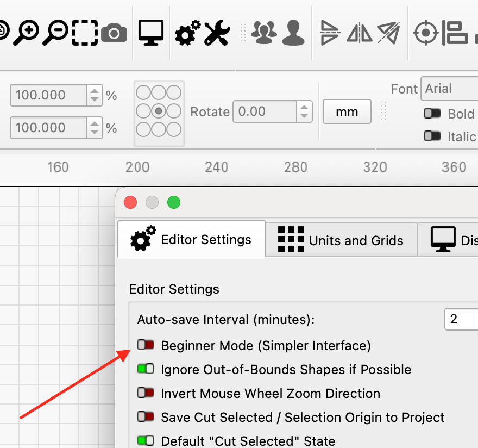The image size is (478, 448).
Task: Click the Flip Horizontal mirror icon
Action: 360,33
